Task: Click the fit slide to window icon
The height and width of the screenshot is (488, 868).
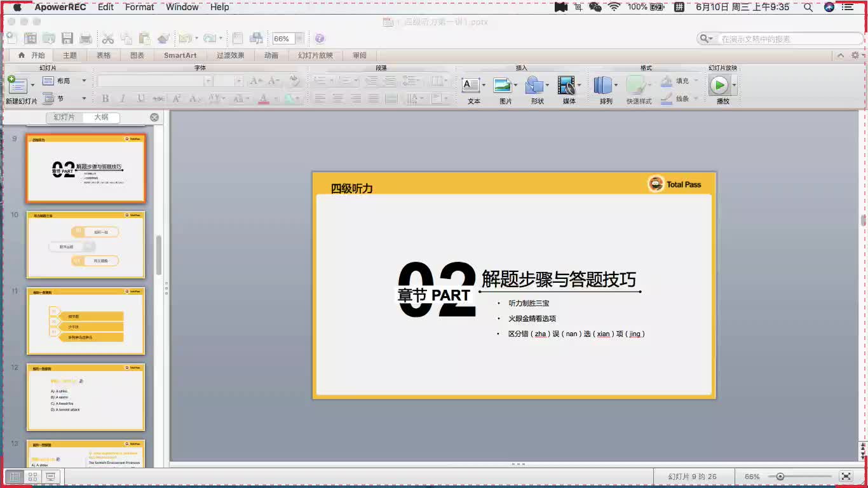Action: (846, 476)
